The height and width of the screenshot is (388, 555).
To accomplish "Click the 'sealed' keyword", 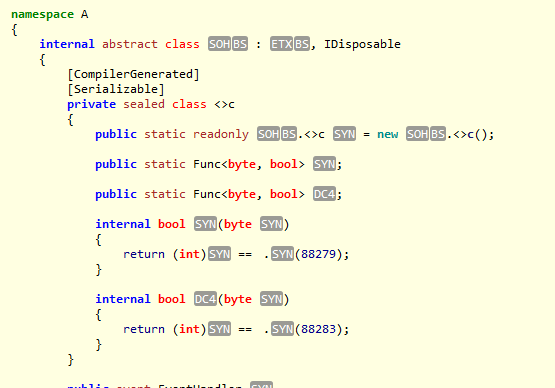I will pyautogui.click(x=144, y=104).
